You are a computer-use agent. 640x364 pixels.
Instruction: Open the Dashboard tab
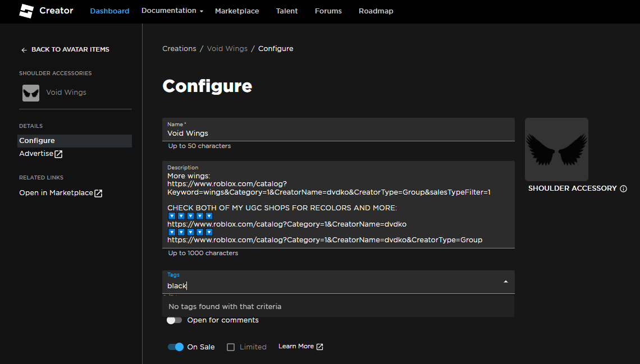click(109, 11)
